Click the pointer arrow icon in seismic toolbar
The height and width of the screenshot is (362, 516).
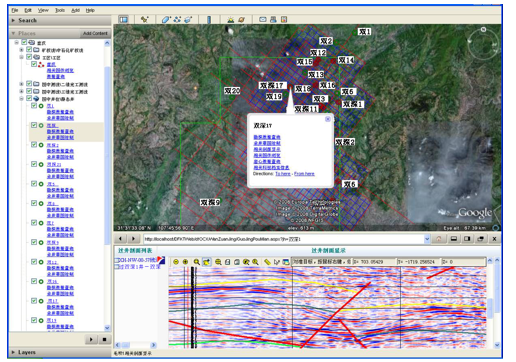coord(276,262)
